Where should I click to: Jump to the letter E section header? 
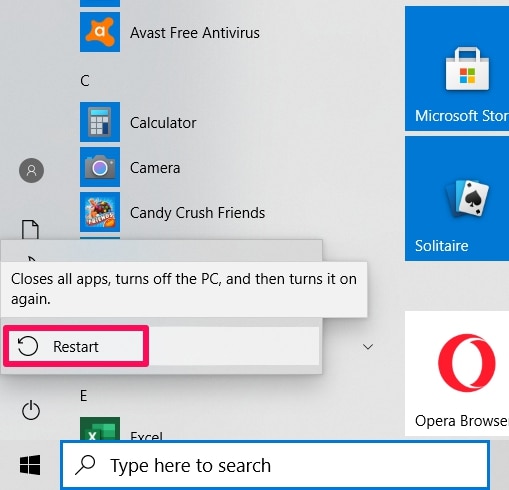point(84,396)
